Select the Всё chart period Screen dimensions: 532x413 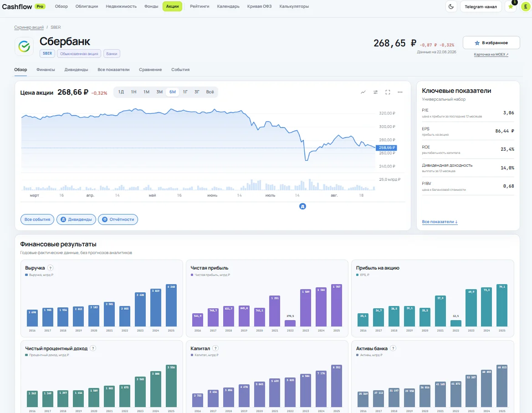(210, 92)
